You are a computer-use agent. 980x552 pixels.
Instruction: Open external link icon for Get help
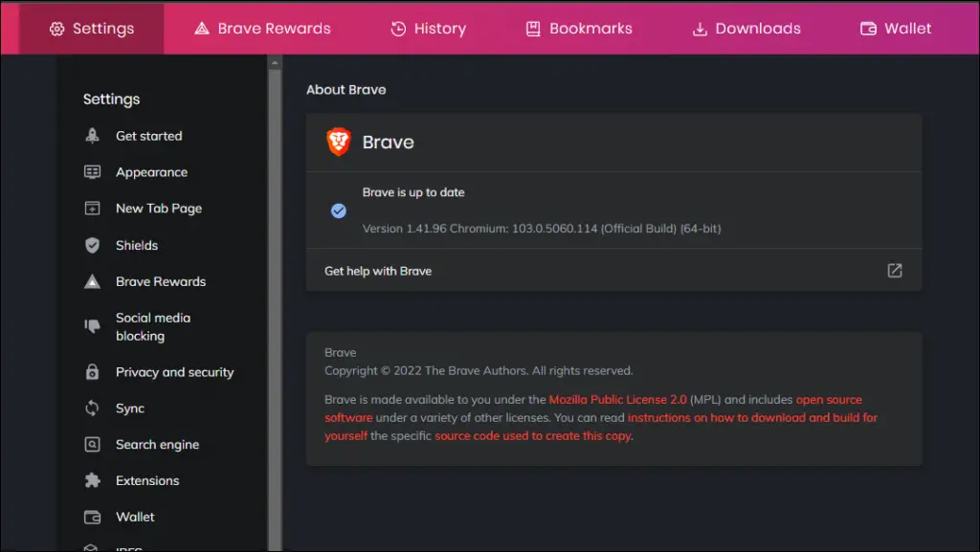pos(895,271)
